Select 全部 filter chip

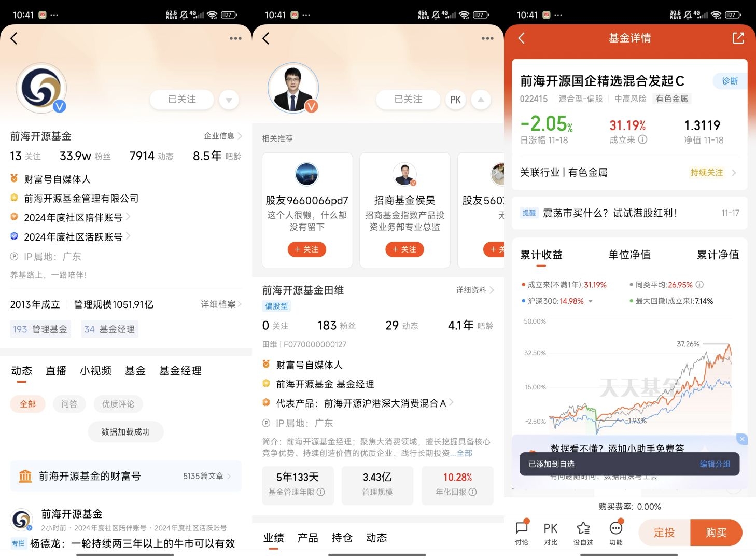[28, 404]
